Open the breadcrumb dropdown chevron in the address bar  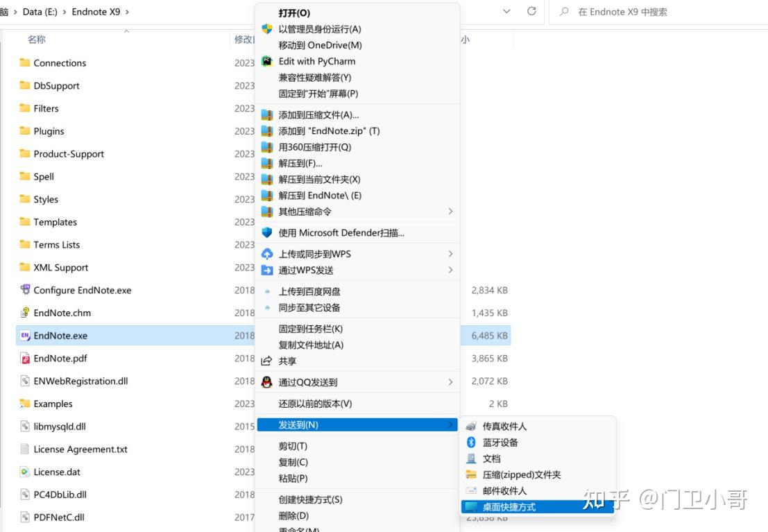pos(506,11)
